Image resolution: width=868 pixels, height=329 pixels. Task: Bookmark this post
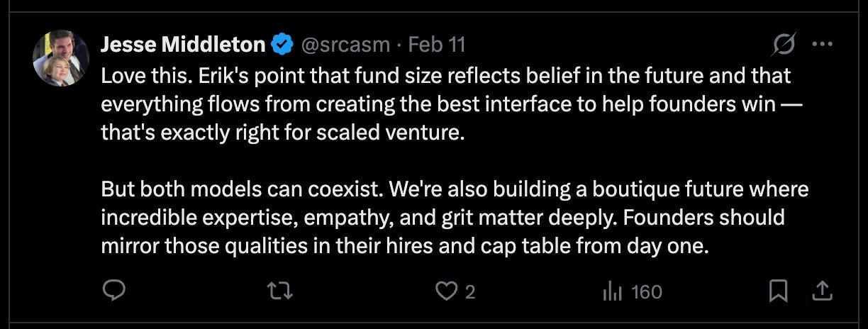click(778, 291)
